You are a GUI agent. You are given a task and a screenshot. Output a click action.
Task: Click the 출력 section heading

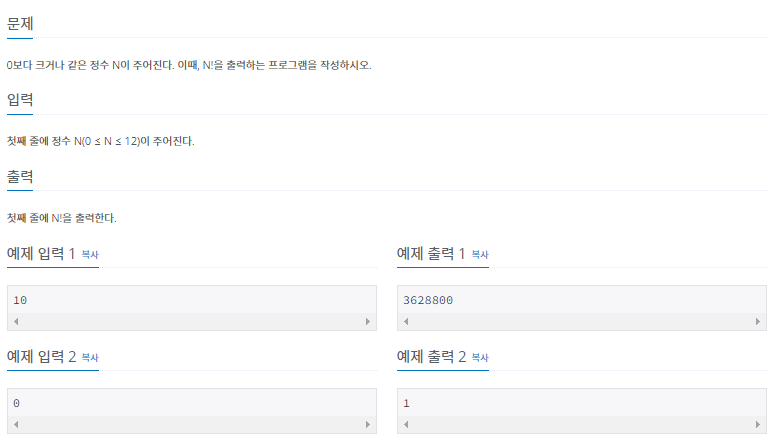[20, 176]
